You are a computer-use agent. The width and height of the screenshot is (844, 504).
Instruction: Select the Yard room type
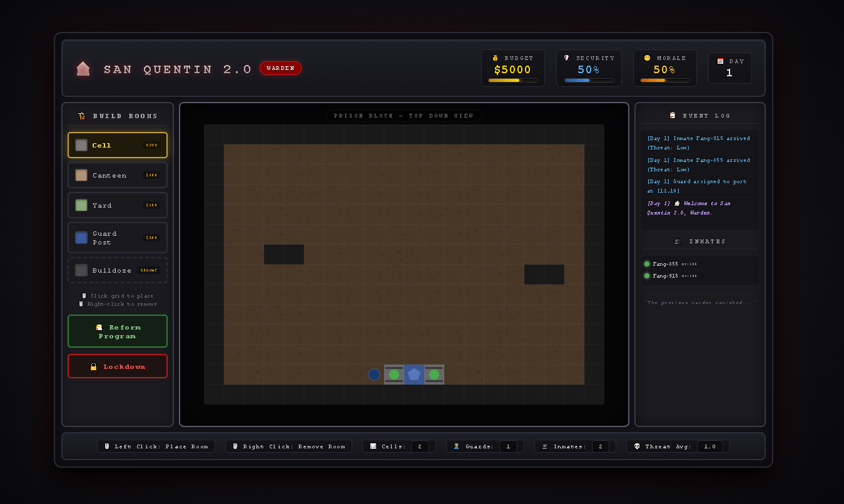118,205
